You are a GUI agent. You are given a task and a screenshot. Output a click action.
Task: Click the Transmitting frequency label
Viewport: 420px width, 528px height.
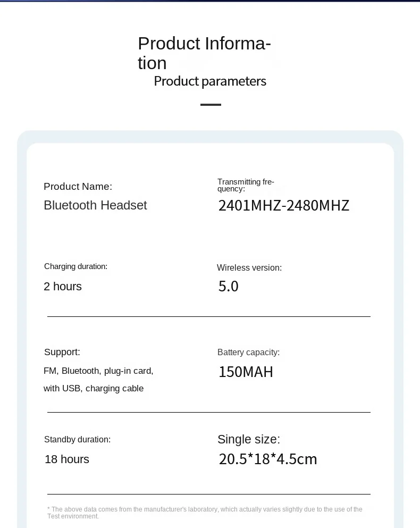click(246, 185)
